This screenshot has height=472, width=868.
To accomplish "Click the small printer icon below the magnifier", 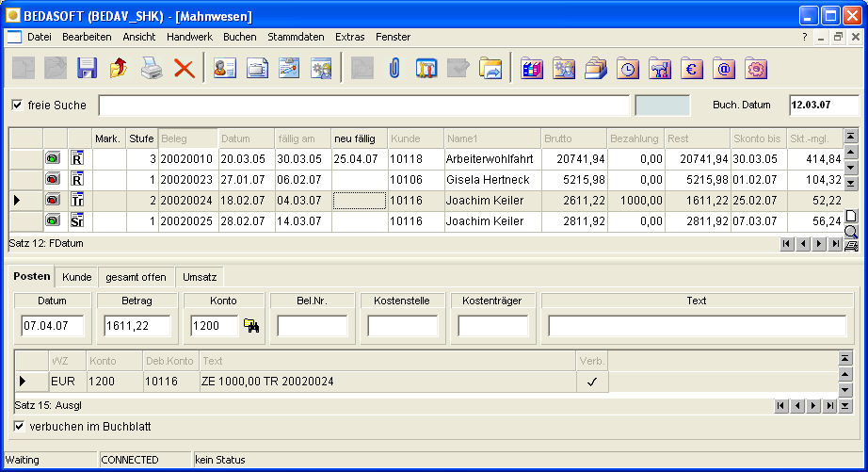I will [x=851, y=245].
